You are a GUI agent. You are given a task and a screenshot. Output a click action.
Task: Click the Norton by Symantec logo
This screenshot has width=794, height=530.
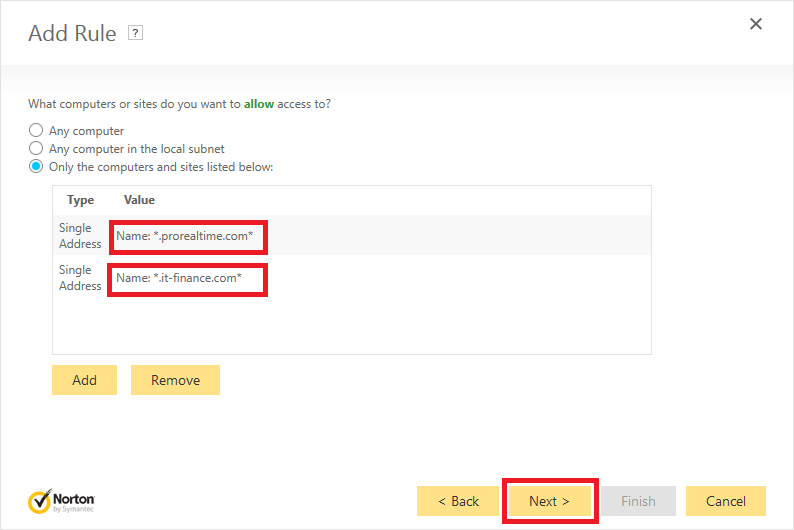click(x=62, y=500)
